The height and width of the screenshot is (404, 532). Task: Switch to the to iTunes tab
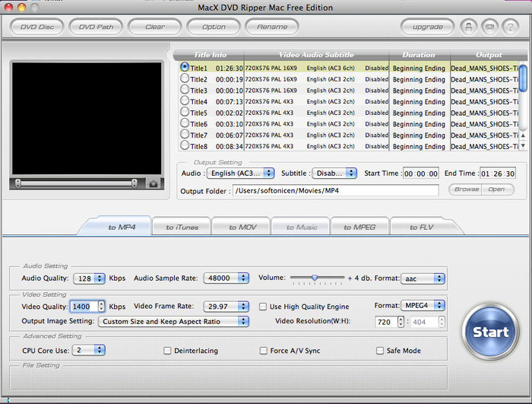tap(182, 227)
